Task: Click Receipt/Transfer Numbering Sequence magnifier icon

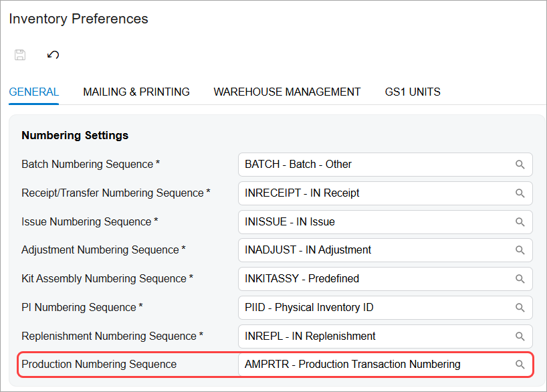Action: (x=520, y=193)
